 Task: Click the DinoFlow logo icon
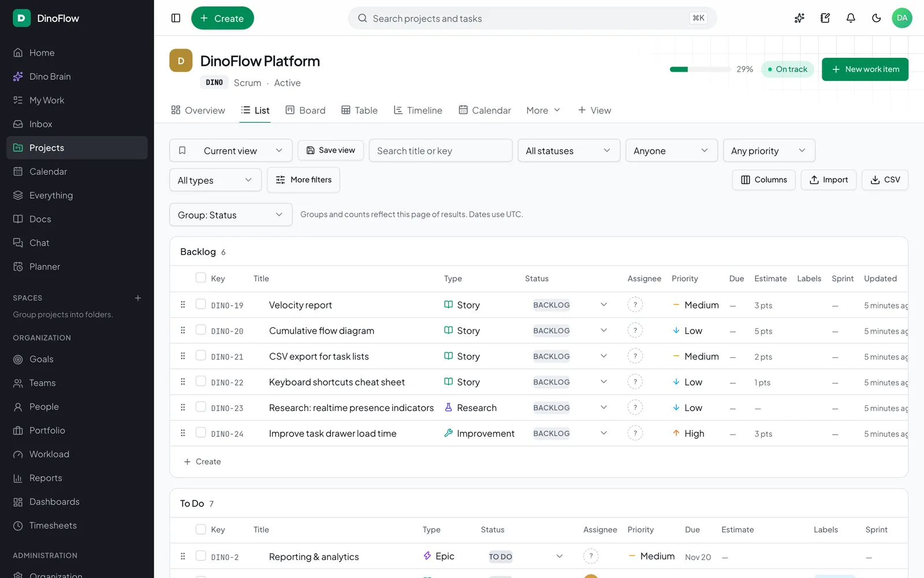(21, 18)
